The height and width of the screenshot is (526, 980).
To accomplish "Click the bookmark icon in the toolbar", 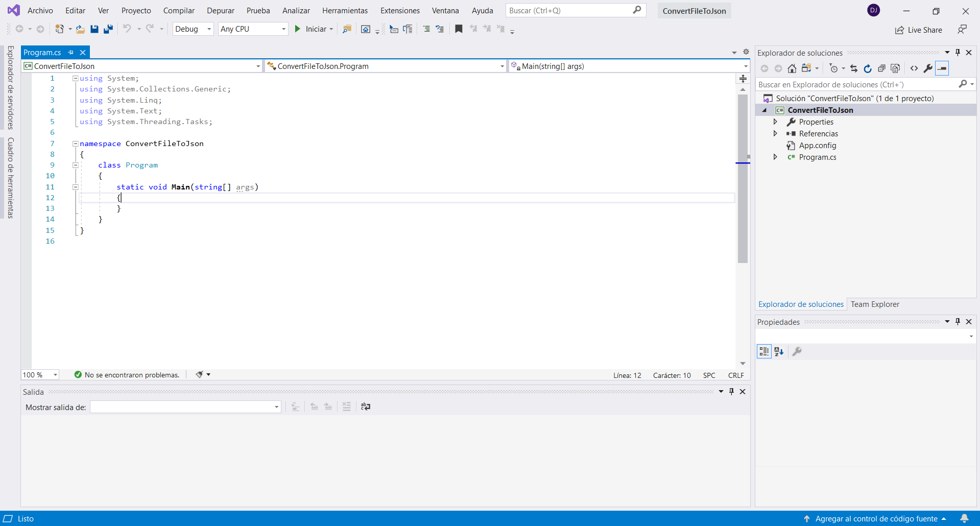I will [x=459, y=29].
